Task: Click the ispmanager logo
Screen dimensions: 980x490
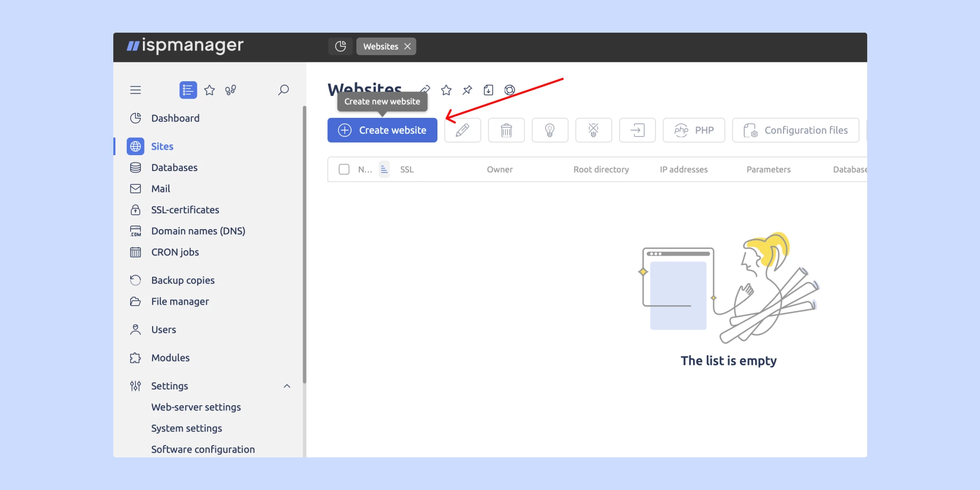Action: [x=185, y=46]
